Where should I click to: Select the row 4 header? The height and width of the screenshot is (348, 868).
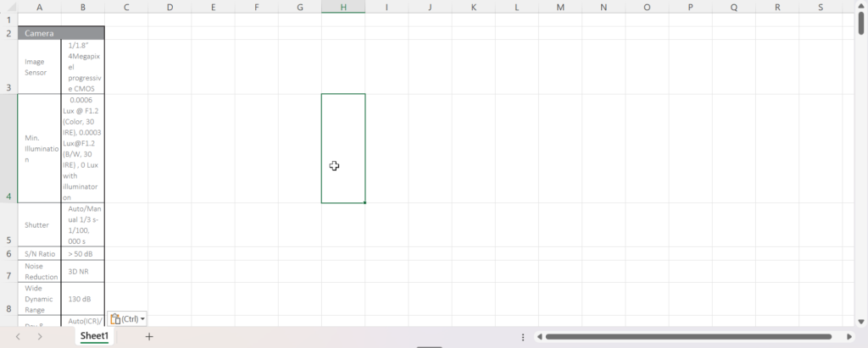tap(8, 148)
